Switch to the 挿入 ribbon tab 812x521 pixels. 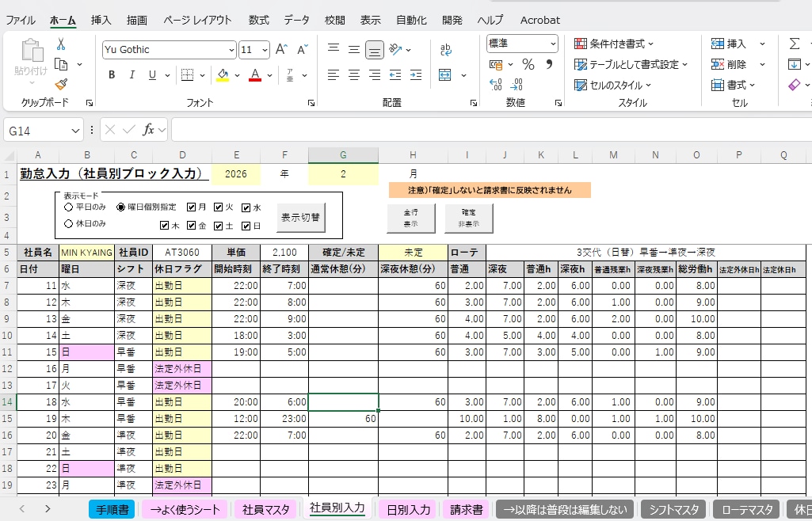point(101,20)
